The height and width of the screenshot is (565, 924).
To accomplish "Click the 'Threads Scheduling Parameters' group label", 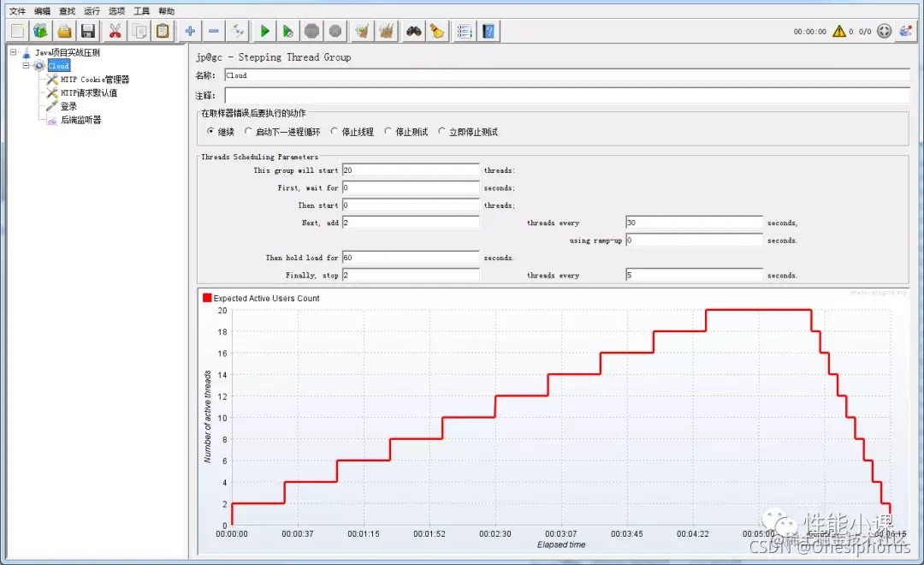I will (x=259, y=157).
